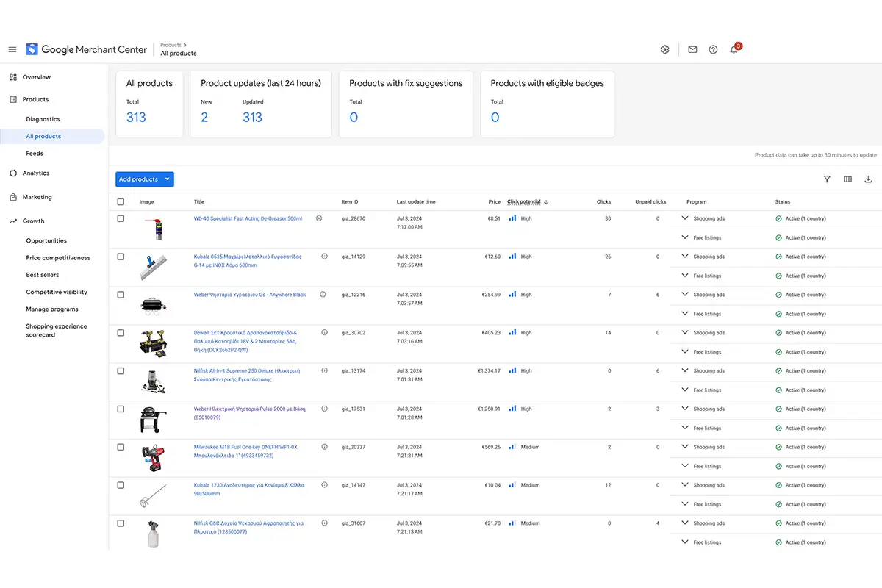The height and width of the screenshot is (588, 882).
Task: Click info icon for Kubala 1230 row
Action: point(324,485)
